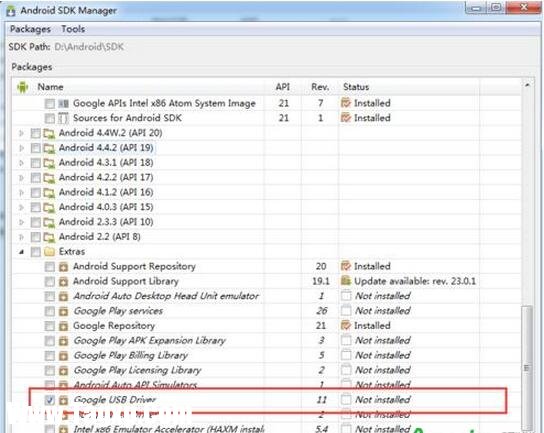This screenshot has height=433, width=544.
Task: Uncheck the Google USB Driver checkbox
Action: (50, 400)
